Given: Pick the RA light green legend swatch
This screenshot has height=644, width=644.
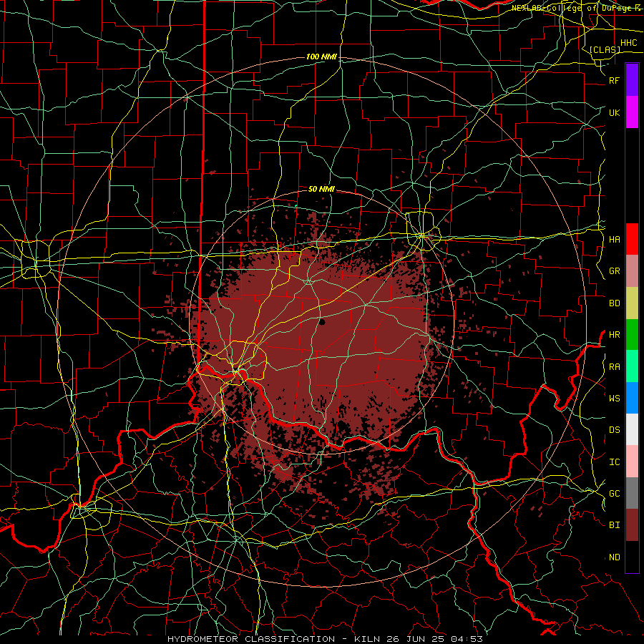Looking at the screenshot, I should tap(632, 366).
